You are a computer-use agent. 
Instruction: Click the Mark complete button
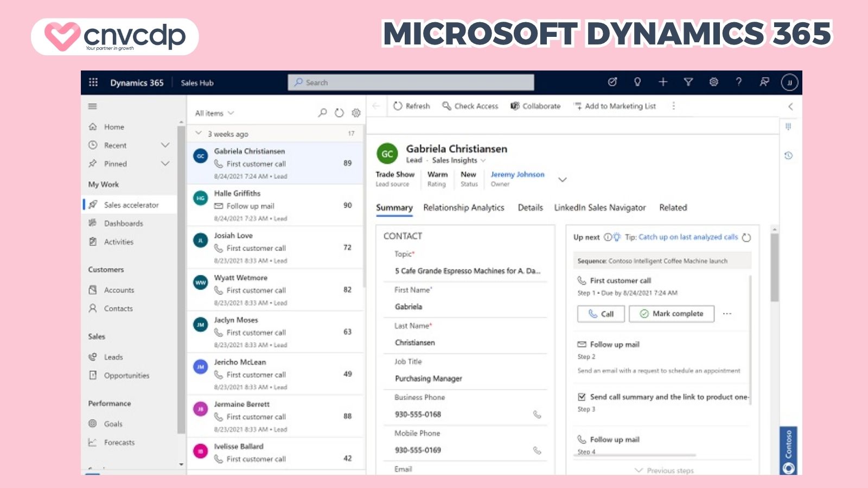click(x=672, y=314)
